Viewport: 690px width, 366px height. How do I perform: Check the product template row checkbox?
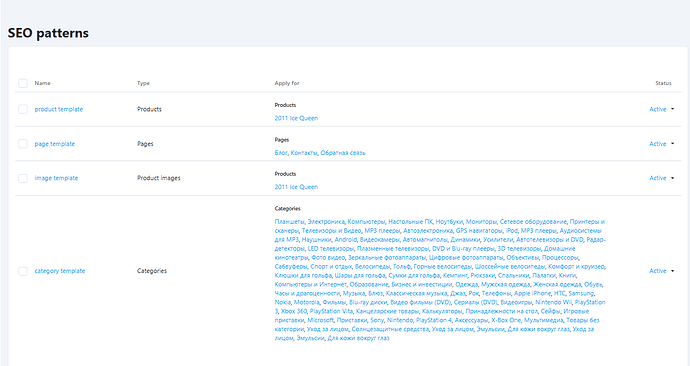23,109
